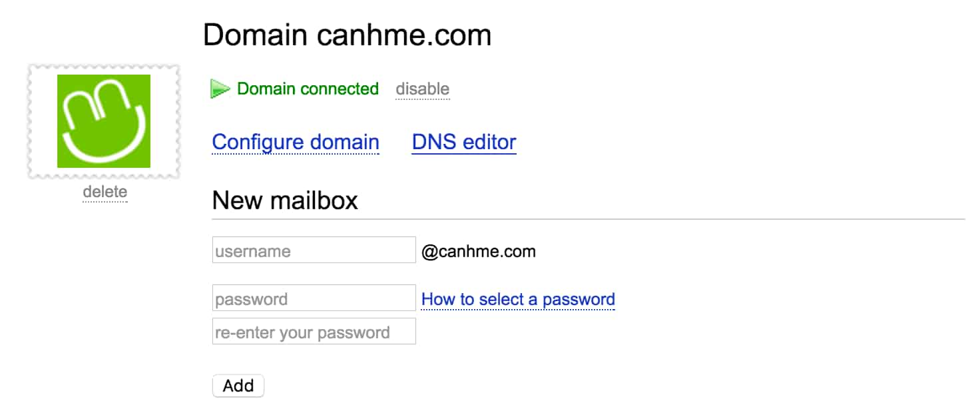The height and width of the screenshot is (413, 980).
Task: Click the Add button to create mailbox
Action: click(238, 386)
